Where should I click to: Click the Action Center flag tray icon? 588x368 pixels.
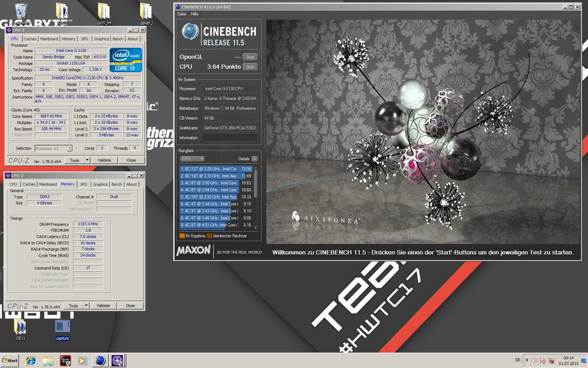tap(543, 361)
